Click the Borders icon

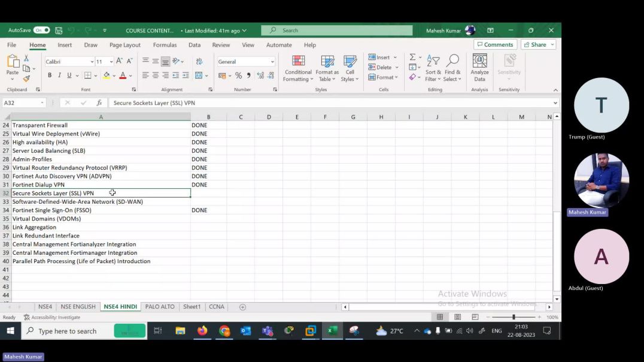click(x=87, y=76)
